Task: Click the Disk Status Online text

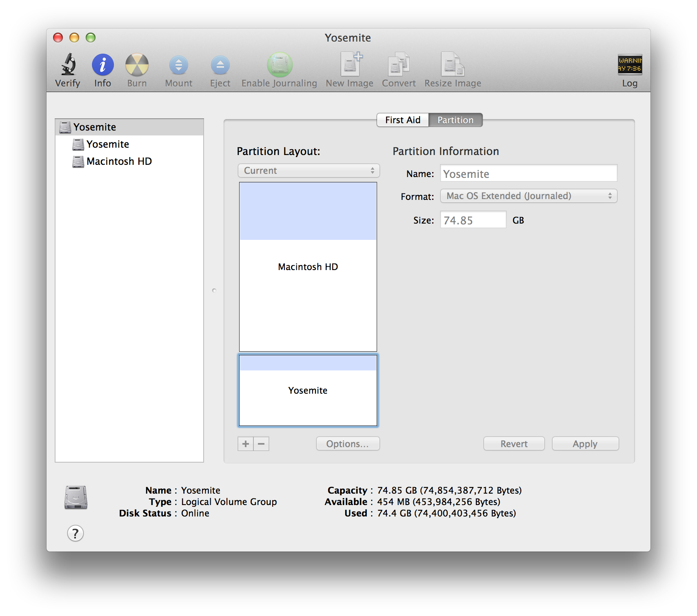Action: click(195, 513)
